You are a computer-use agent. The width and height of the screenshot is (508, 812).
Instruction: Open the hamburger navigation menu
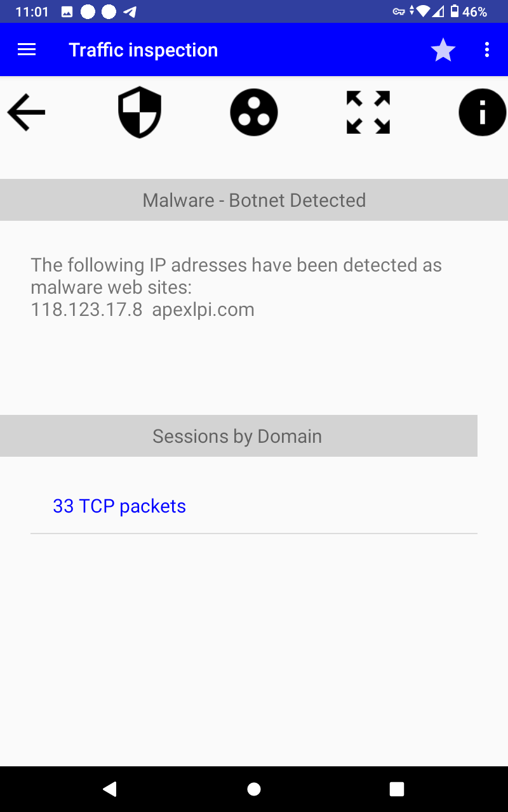pyautogui.click(x=27, y=50)
